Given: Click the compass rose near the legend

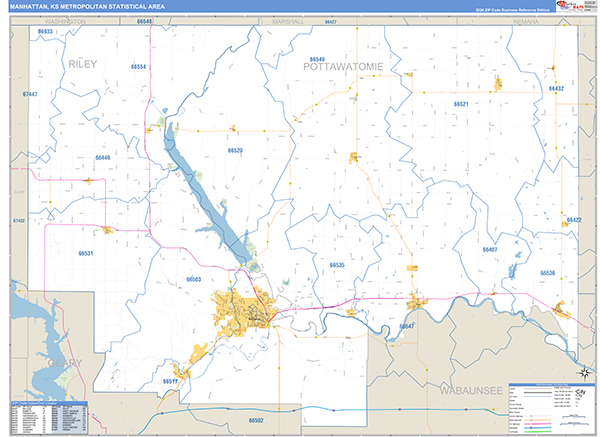Looking at the screenshot, I should (x=582, y=374).
